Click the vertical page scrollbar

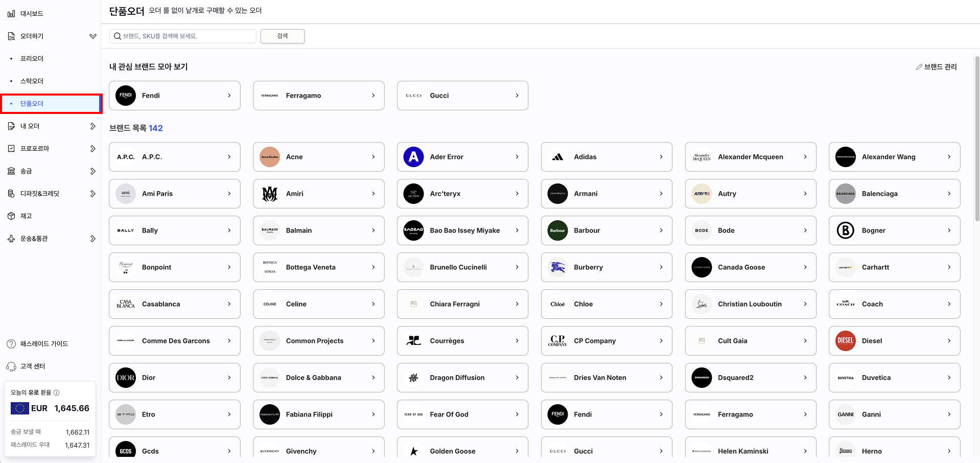click(x=977, y=138)
